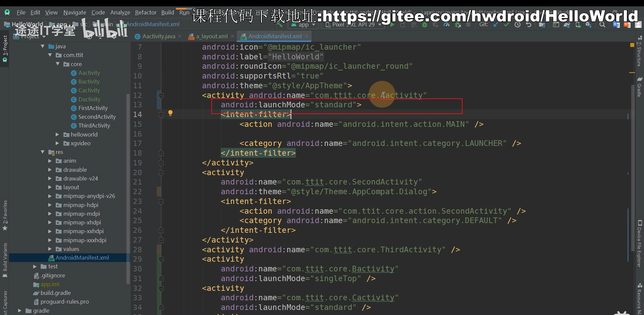Switch to the a_layout.xml tab

coord(212,36)
